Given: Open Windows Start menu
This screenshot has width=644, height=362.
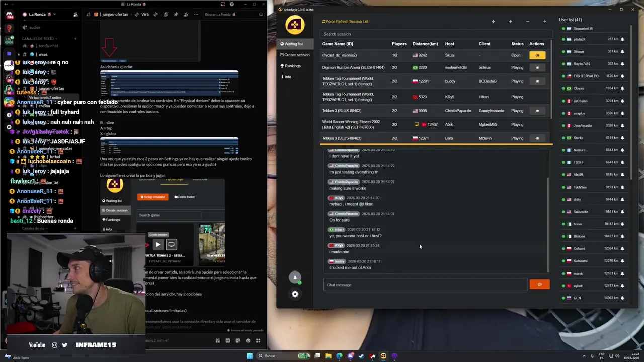Looking at the screenshot, I should pos(249,356).
